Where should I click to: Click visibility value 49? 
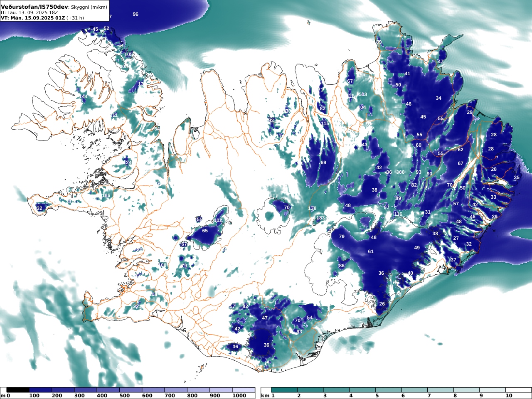417,248
